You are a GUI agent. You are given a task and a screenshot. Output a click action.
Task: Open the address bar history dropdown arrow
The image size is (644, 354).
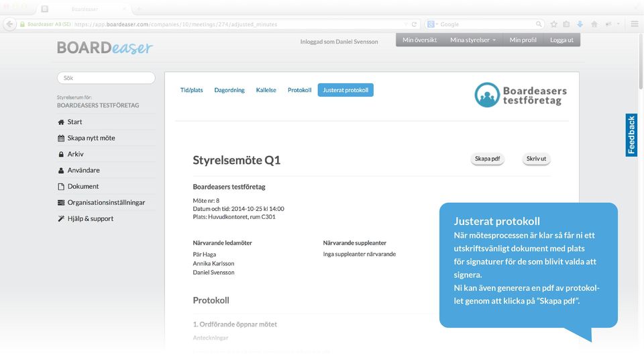[x=406, y=24]
